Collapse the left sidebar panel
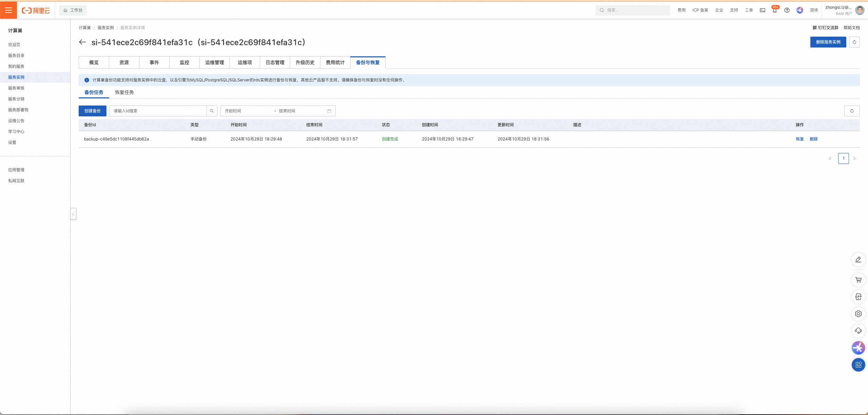The image size is (868, 415). [73, 214]
